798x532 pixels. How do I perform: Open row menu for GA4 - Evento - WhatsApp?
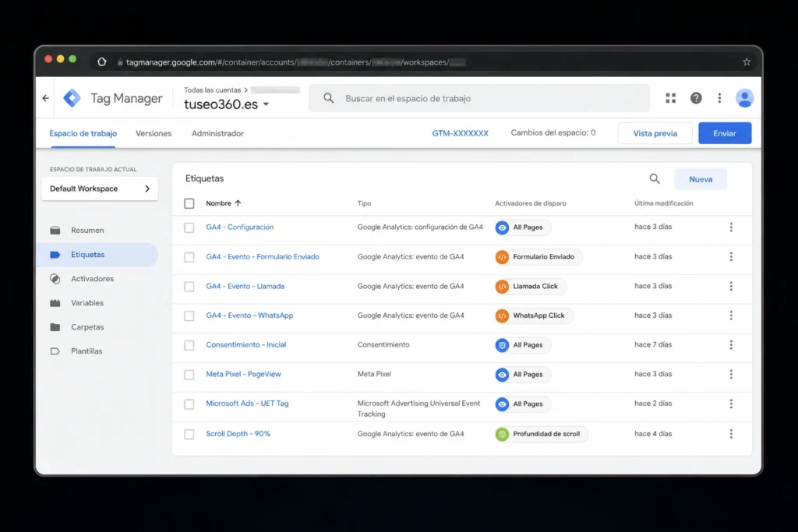[731, 315]
